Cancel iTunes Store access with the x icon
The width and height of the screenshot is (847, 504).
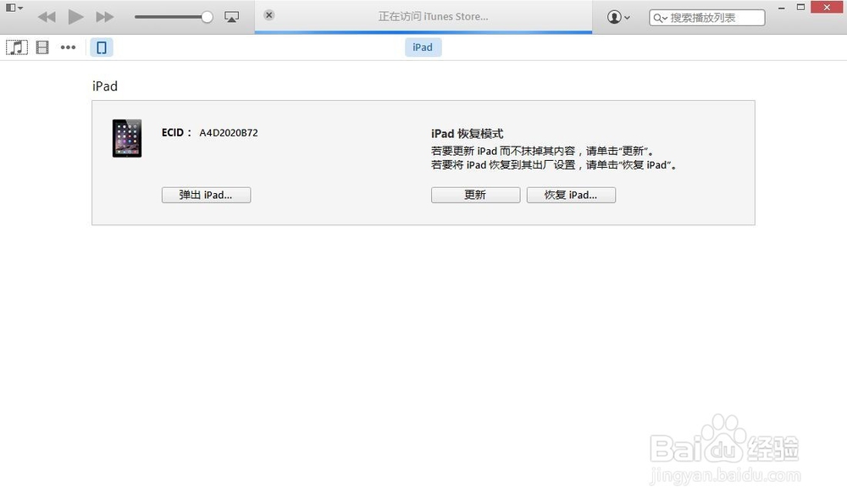[x=269, y=15]
